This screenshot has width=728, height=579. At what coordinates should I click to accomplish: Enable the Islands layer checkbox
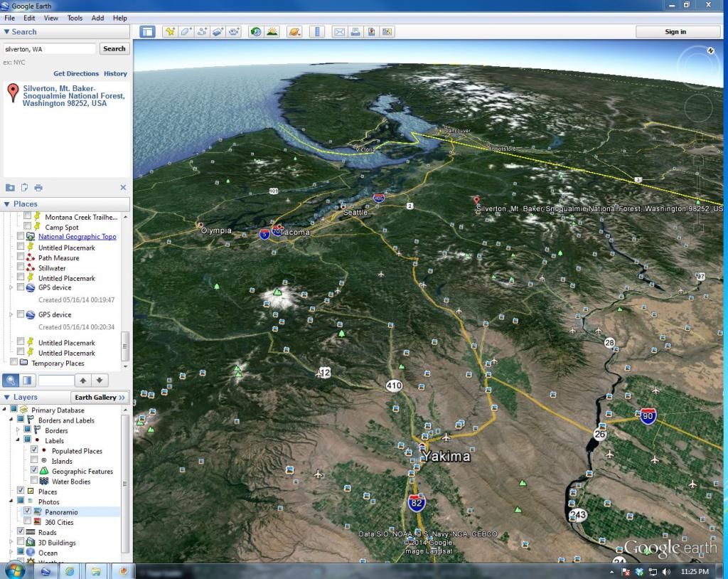click(x=34, y=460)
